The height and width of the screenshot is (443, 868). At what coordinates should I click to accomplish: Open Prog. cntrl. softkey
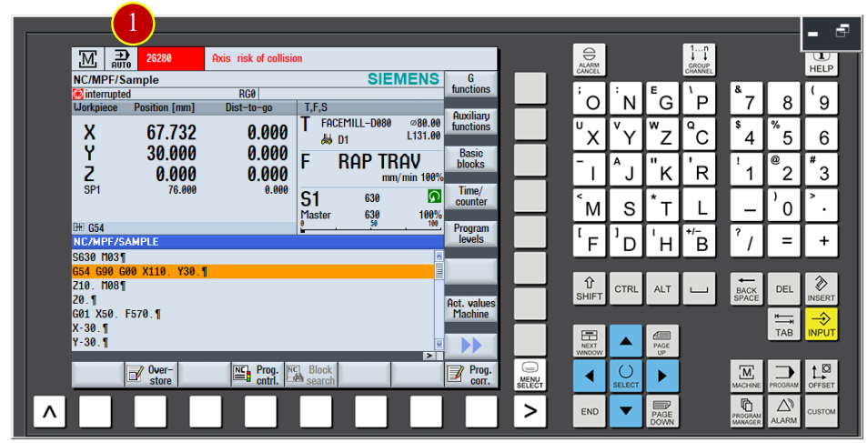click(258, 375)
